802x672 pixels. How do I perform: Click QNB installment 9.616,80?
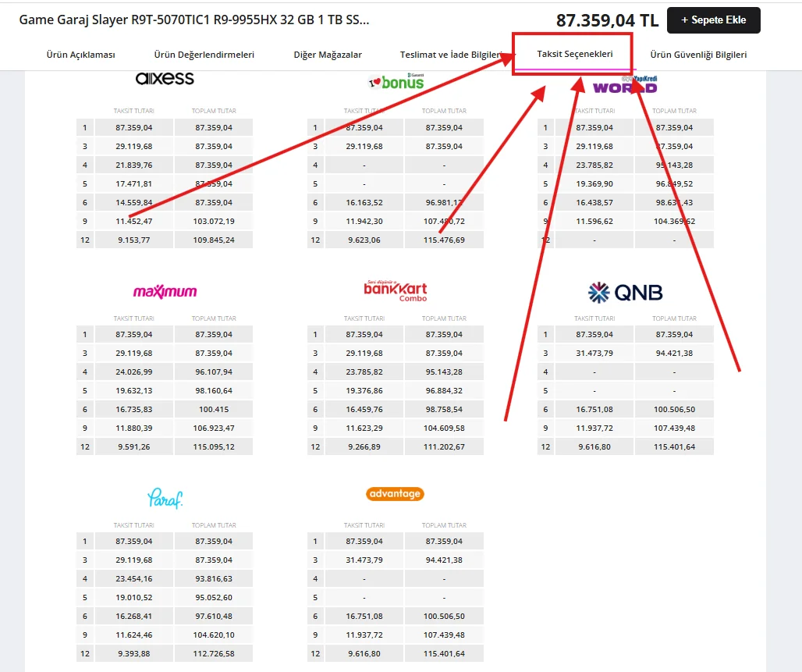pyautogui.click(x=594, y=446)
